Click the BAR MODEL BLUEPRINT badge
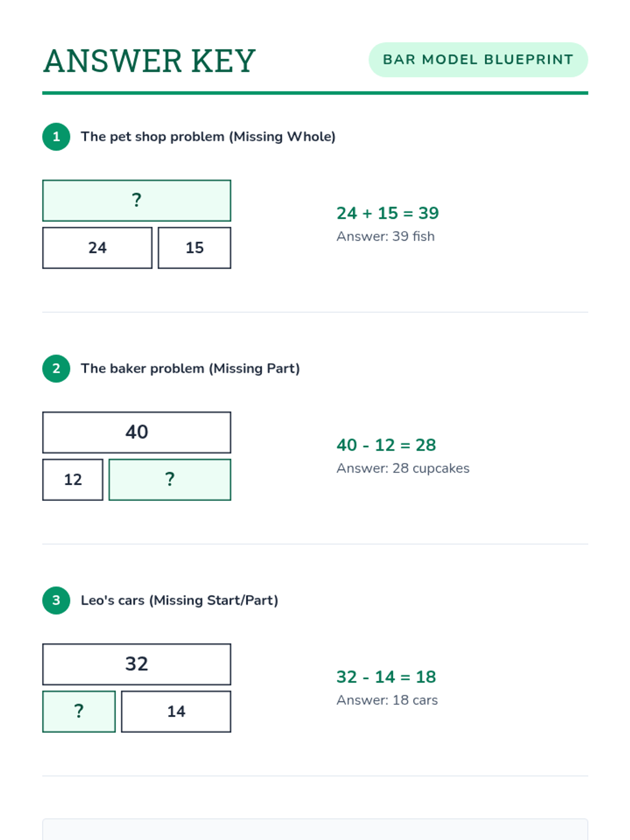This screenshot has height=840, width=630. (478, 60)
